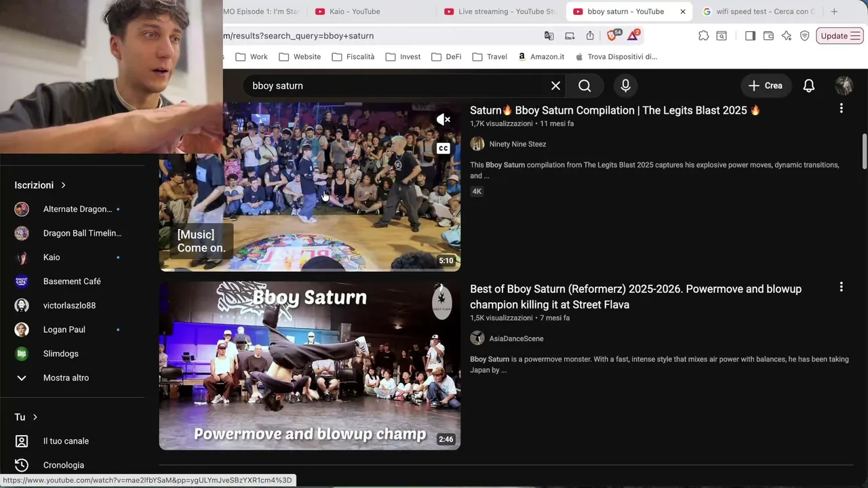
Task: Unmute the Saturn compilation video preview
Action: click(x=443, y=120)
